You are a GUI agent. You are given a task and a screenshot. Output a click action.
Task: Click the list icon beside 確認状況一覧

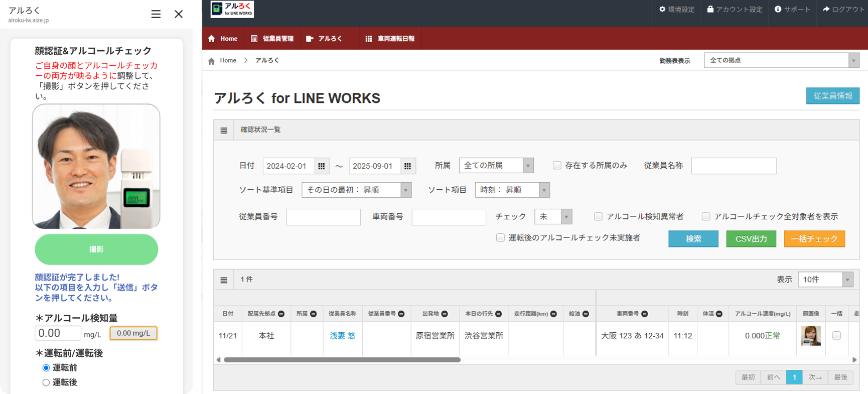pyautogui.click(x=224, y=130)
